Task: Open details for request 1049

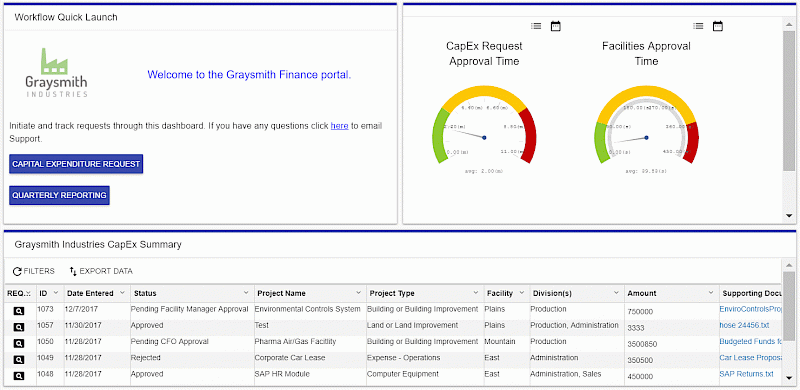Action: pyautogui.click(x=18, y=360)
